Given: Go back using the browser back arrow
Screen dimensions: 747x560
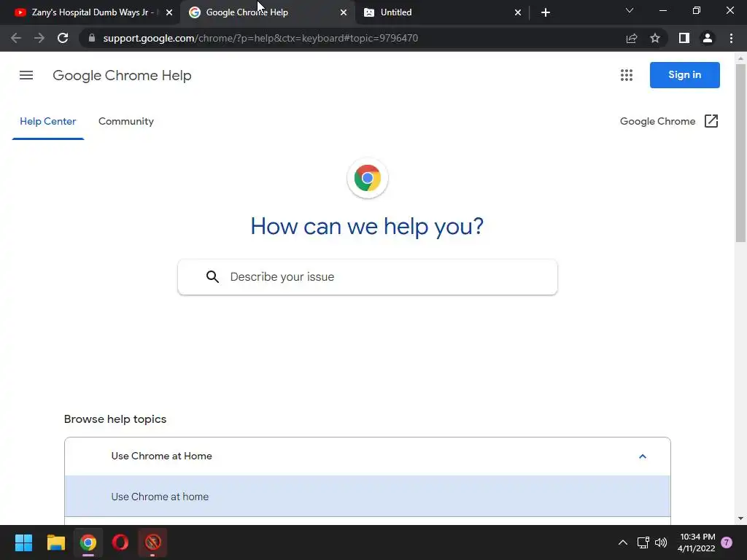Looking at the screenshot, I should click(x=16, y=38).
